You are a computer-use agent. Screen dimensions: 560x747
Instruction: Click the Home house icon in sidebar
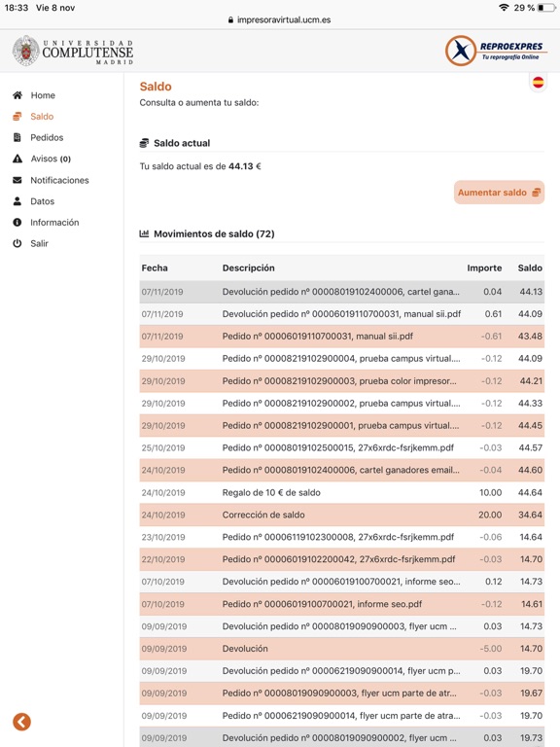[17, 95]
